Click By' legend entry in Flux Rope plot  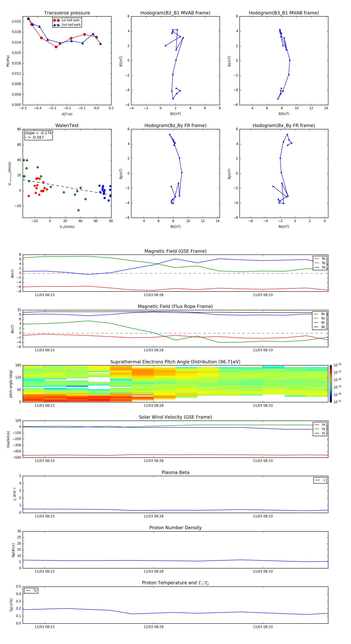[320, 318]
